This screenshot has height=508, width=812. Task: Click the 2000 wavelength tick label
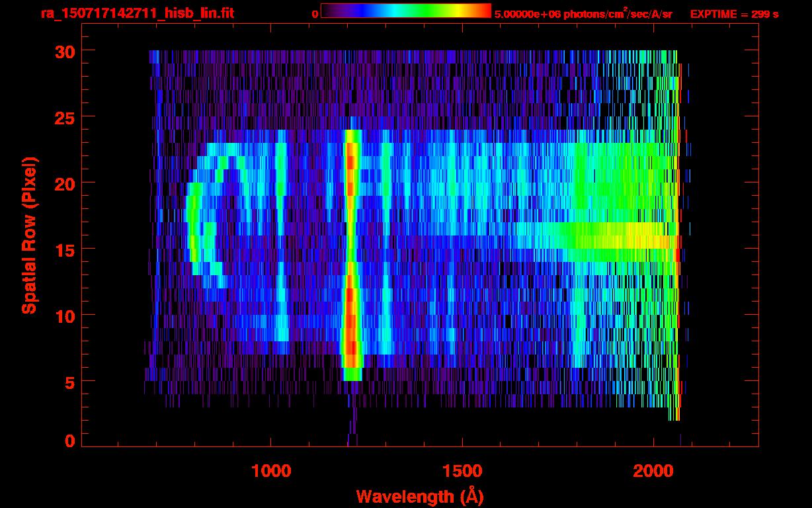pos(653,471)
